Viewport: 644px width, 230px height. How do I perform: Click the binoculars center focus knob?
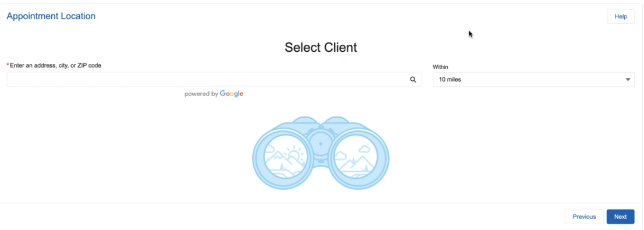point(321,144)
